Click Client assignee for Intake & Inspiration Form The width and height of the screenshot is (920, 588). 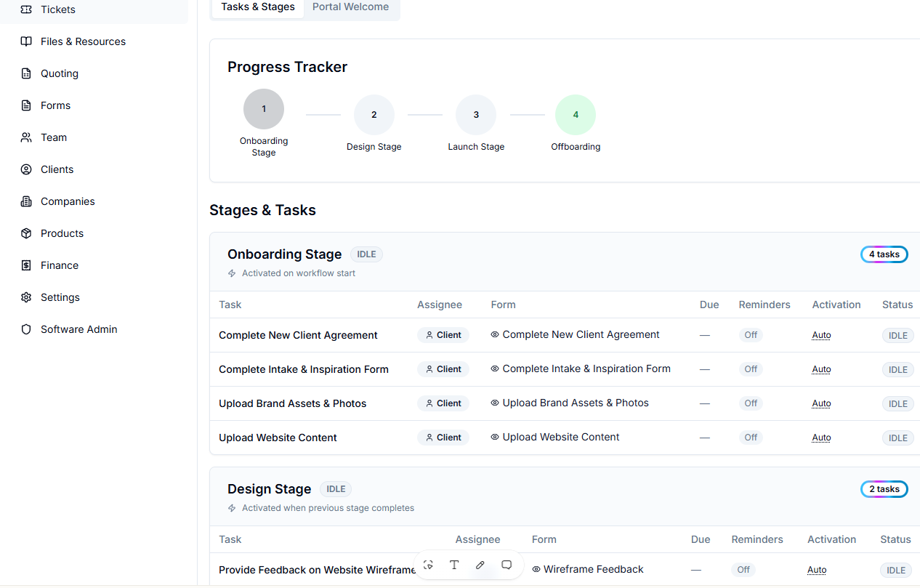point(443,369)
